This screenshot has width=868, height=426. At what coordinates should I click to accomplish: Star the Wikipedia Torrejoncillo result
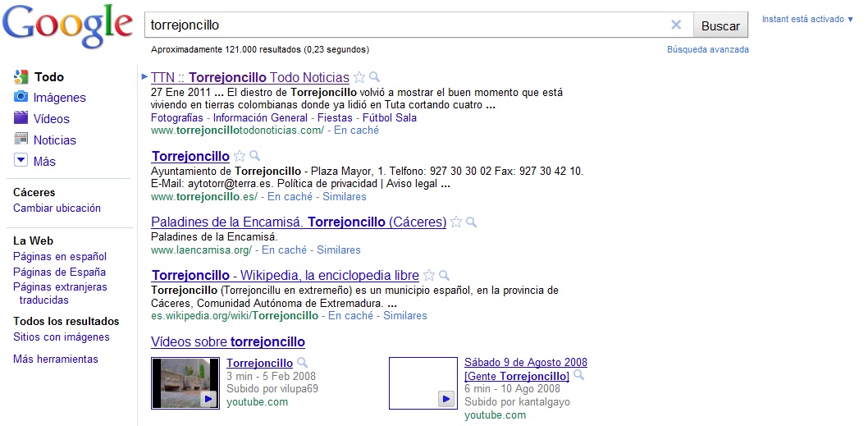click(429, 275)
